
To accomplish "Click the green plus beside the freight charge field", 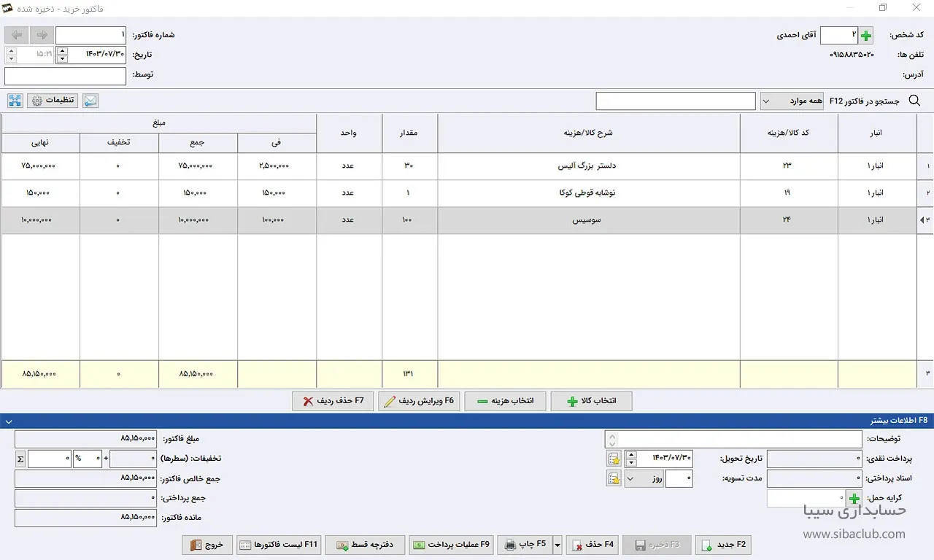I will (x=854, y=499).
